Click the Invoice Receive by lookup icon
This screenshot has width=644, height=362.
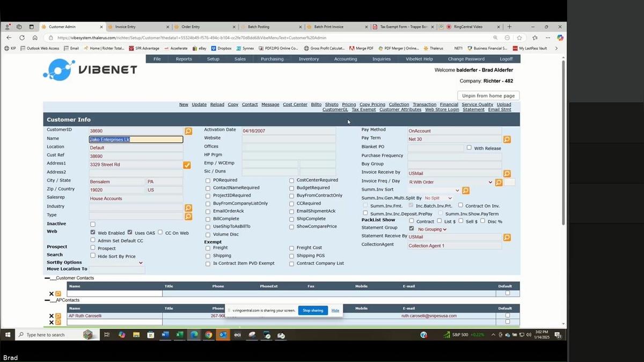point(507,173)
